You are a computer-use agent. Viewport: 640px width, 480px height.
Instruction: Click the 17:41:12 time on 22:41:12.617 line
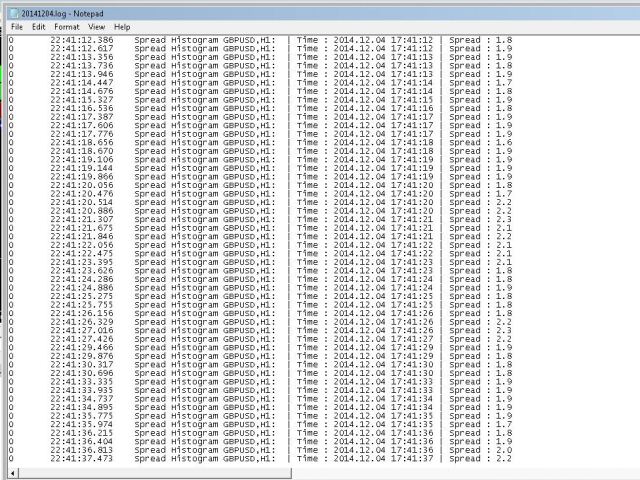(412, 48)
